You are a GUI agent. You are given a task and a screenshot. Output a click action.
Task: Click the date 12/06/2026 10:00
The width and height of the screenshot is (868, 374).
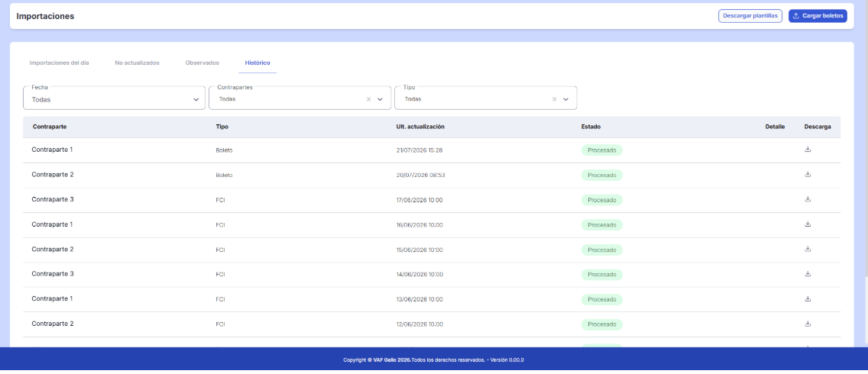coord(419,324)
